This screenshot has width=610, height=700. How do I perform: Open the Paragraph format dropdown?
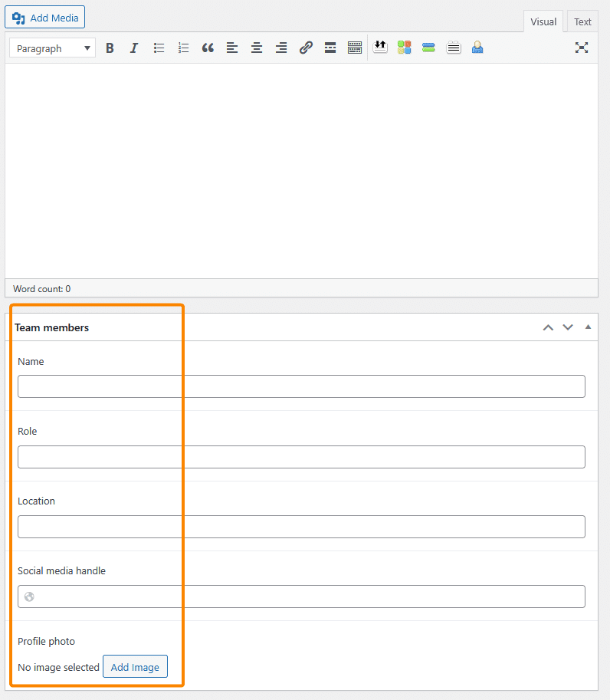point(53,48)
